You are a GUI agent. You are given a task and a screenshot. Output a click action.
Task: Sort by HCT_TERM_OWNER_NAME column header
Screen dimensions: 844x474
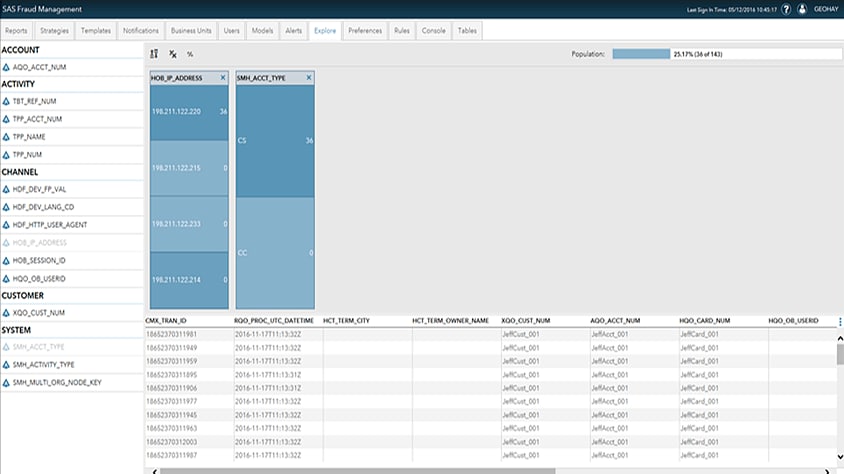pyautogui.click(x=451, y=321)
